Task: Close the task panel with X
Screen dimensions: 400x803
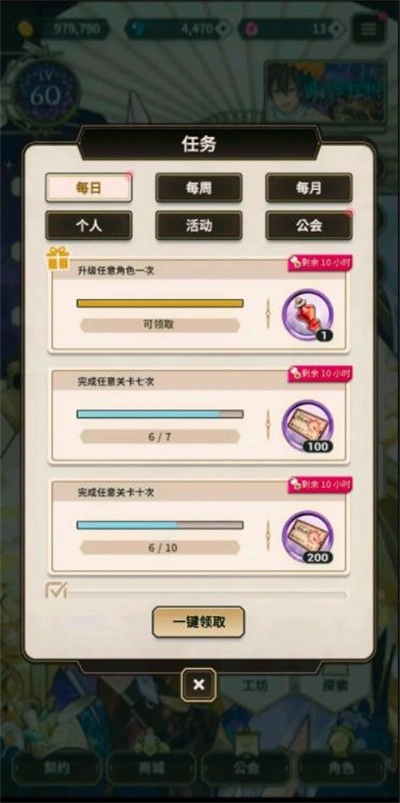Action: (x=199, y=685)
